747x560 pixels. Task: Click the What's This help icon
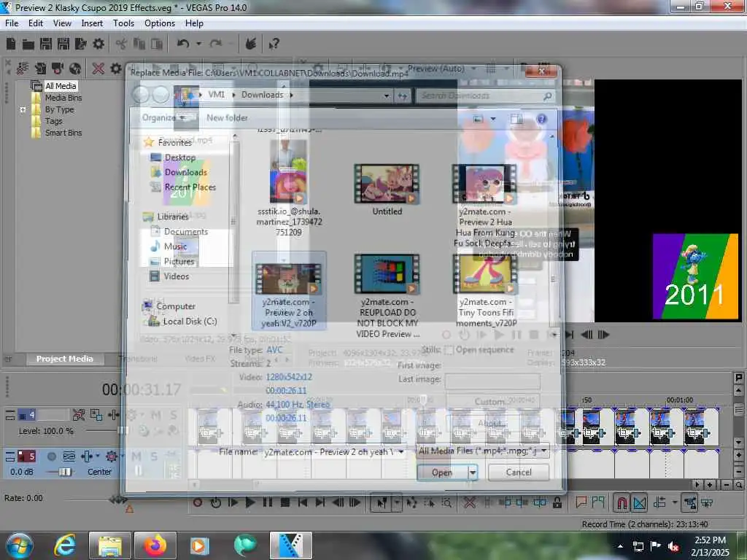pyautogui.click(x=274, y=44)
